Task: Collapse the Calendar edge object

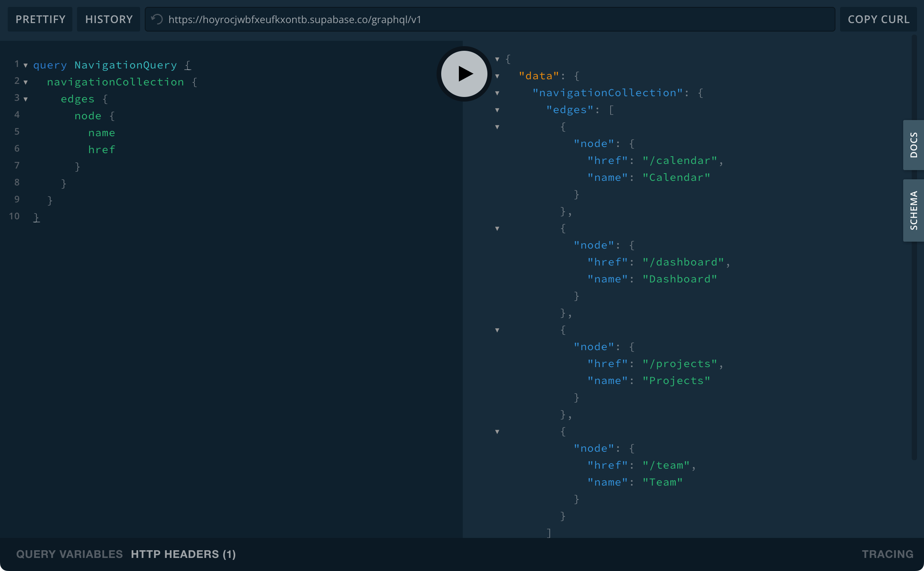Action: pyautogui.click(x=497, y=127)
